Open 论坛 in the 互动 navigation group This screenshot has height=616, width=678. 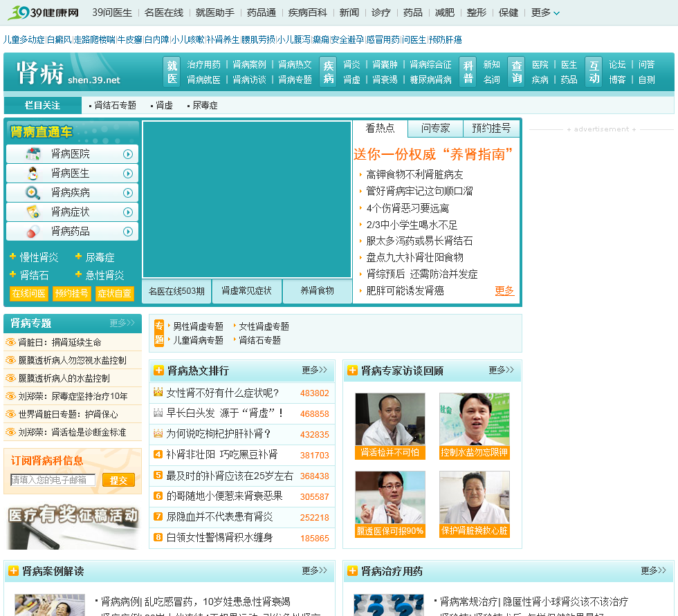617,65
